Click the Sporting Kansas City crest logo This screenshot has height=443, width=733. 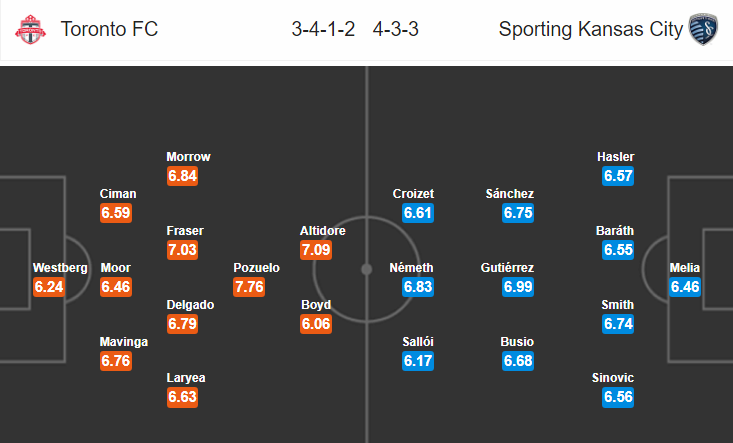pyautogui.click(x=704, y=29)
